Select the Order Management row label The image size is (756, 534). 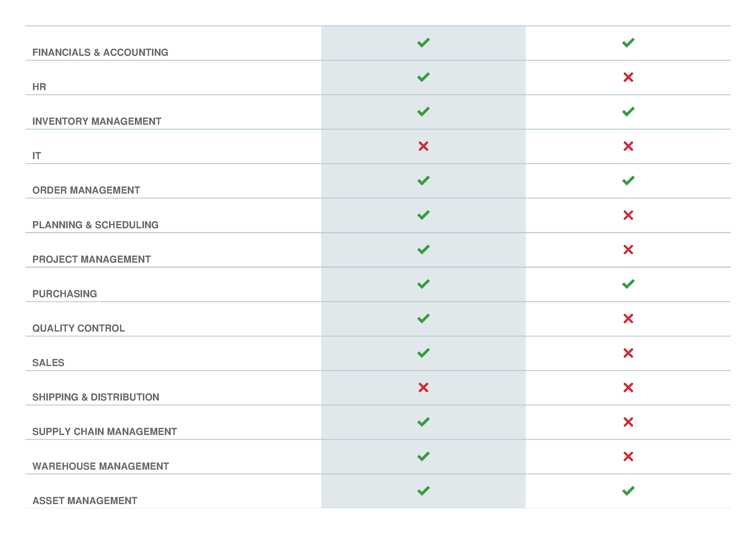coord(86,190)
